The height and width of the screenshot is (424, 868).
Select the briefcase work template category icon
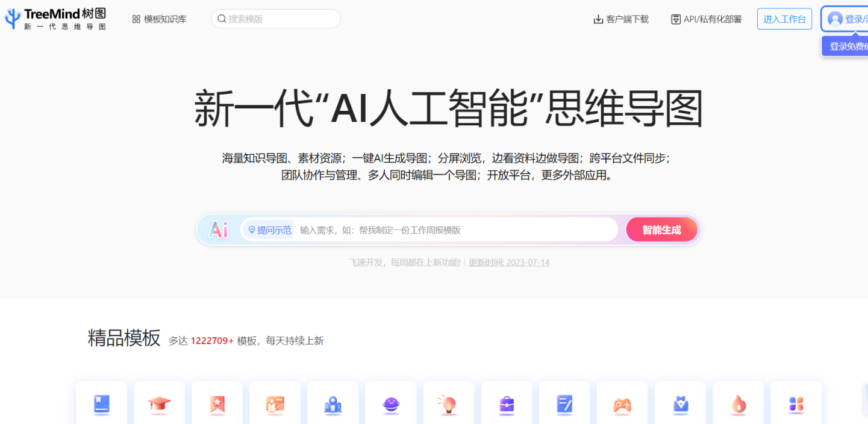[506, 405]
